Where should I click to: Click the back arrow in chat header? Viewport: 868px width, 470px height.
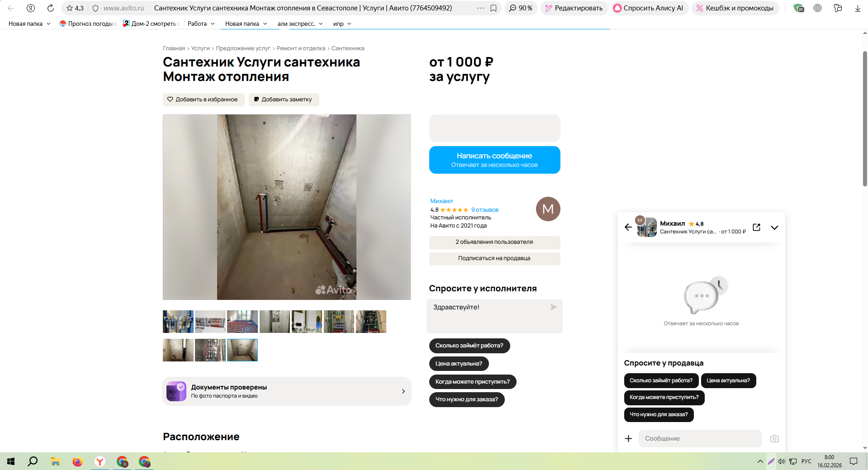tap(628, 227)
